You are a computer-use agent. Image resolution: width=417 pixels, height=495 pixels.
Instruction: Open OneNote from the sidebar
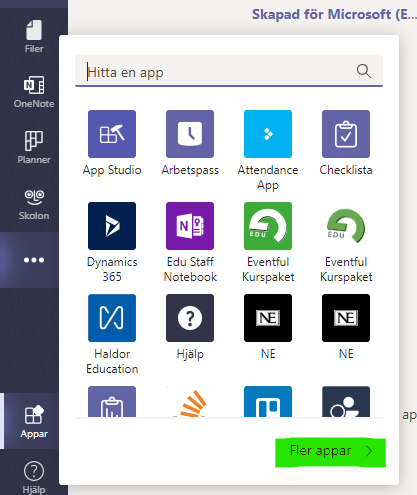point(34,92)
